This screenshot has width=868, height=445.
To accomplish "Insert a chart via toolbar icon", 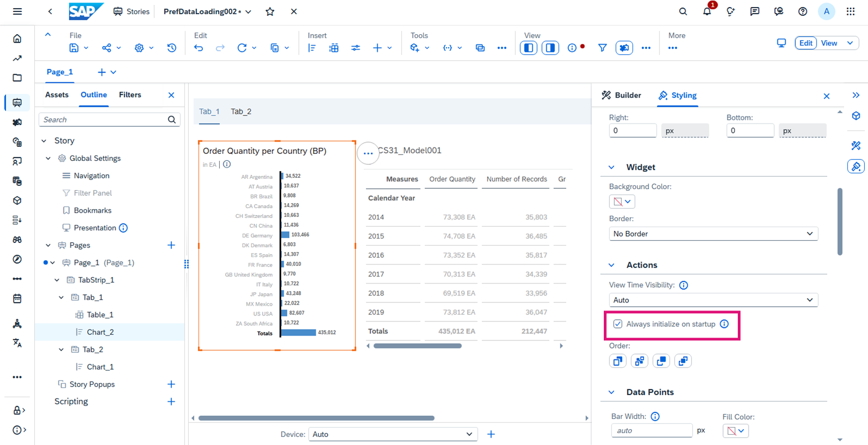I will pyautogui.click(x=312, y=48).
